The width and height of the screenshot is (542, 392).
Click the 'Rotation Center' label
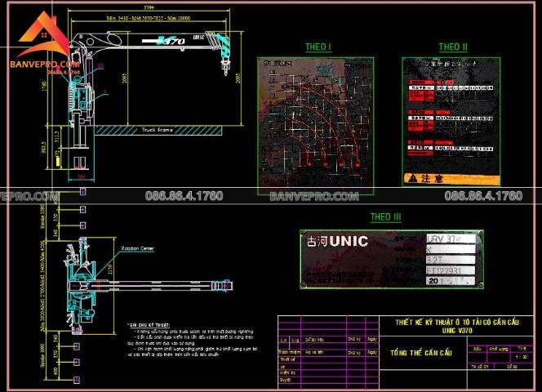coord(138,248)
